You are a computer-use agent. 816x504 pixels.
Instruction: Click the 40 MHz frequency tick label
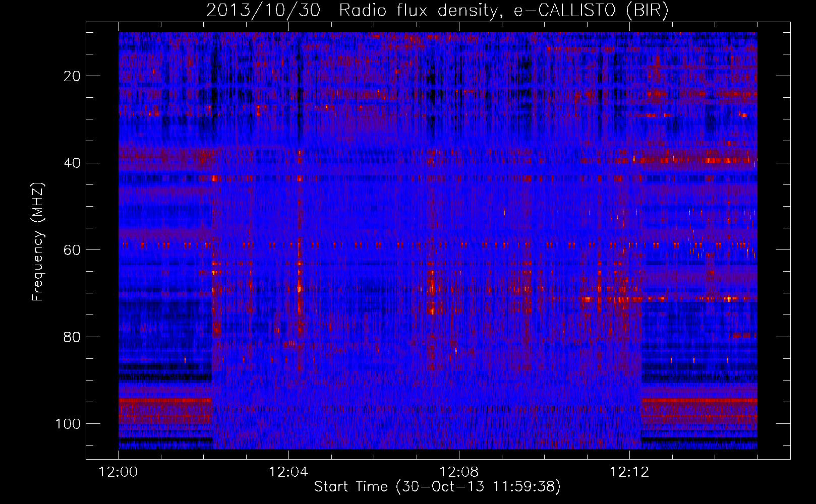(x=72, y=163)
